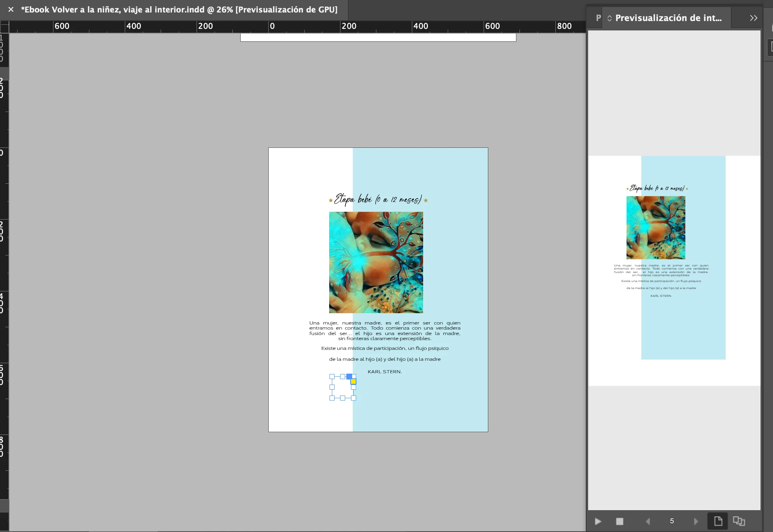Open the Previsualización de int... tab
773x532 pixels.
[668, 18]
